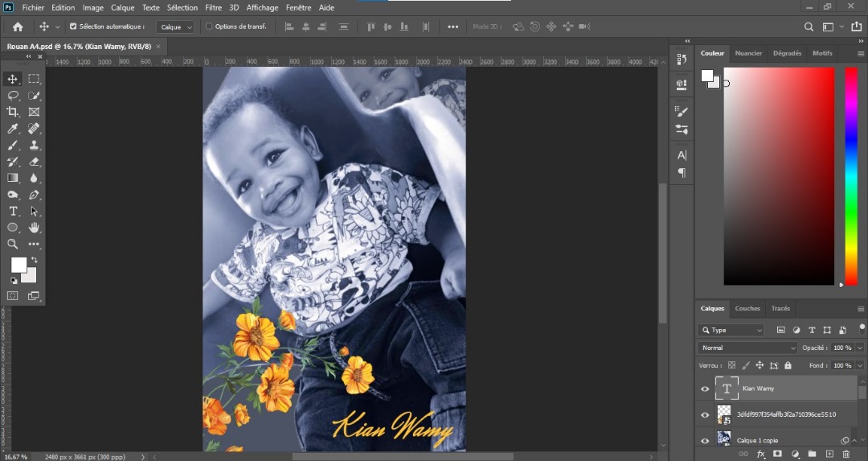Select the Calque 1 copie layer
Viewport: 868px width, 461px height.
click(x=758, y=440)
